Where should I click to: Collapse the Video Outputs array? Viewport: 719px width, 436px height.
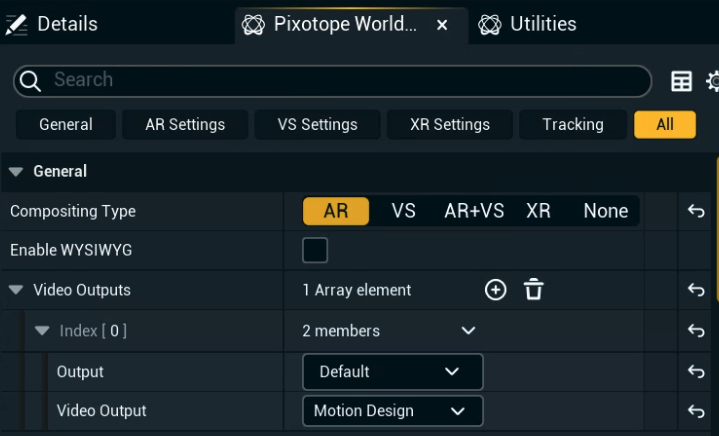click(x=16, y=290)
